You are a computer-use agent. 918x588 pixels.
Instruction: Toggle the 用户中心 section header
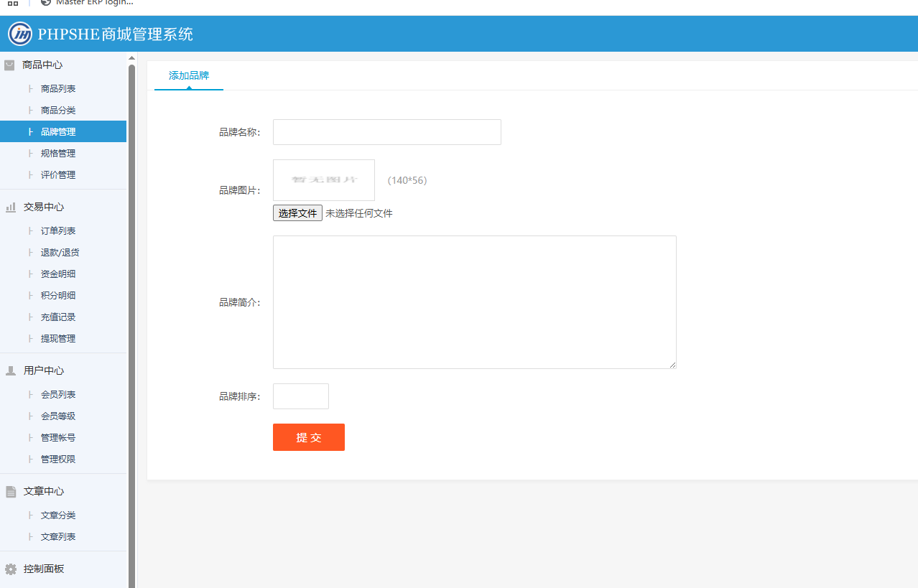point(44,370)
